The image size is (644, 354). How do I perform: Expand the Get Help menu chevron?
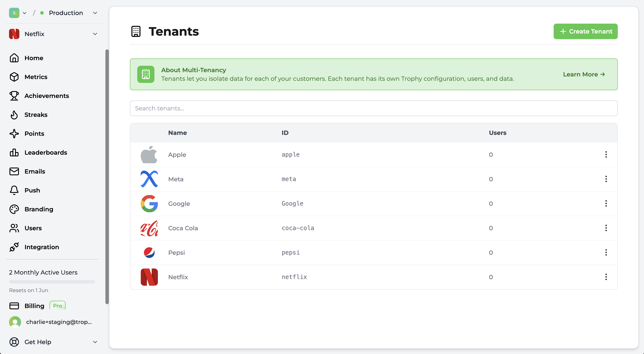coord(95,342)
